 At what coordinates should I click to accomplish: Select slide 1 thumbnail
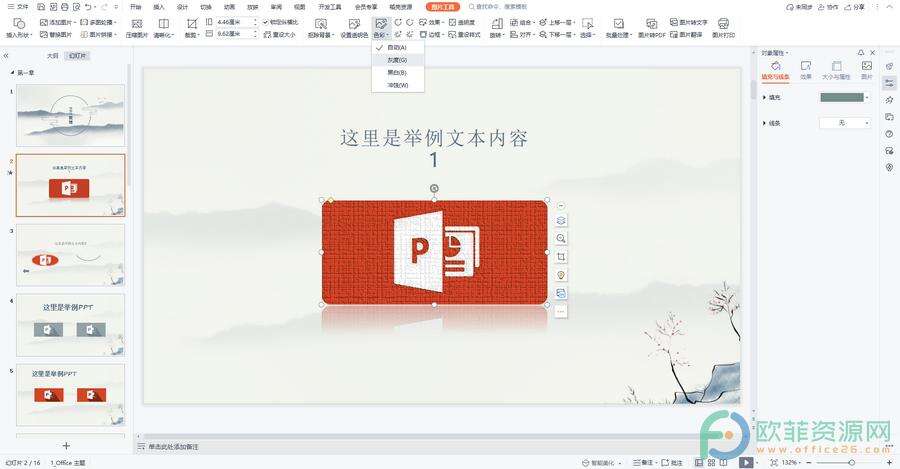pyautogui.click(x=71, y=115)
